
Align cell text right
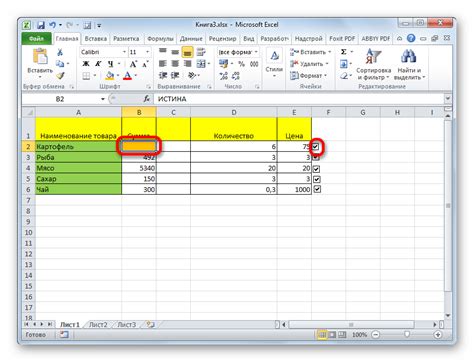[188, 63]
